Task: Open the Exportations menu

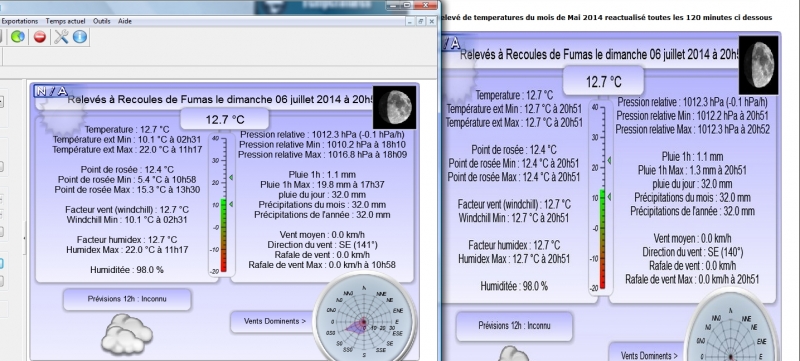Action: pyautogui.click(x=20, y=21)
